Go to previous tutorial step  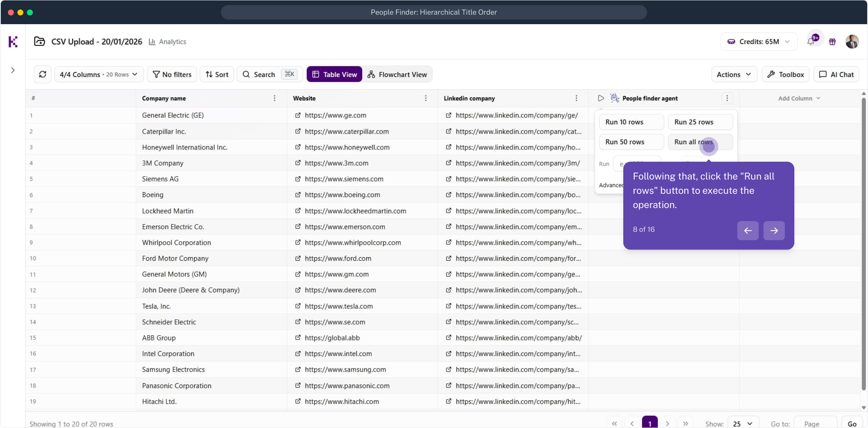click(x=748, y=231)
